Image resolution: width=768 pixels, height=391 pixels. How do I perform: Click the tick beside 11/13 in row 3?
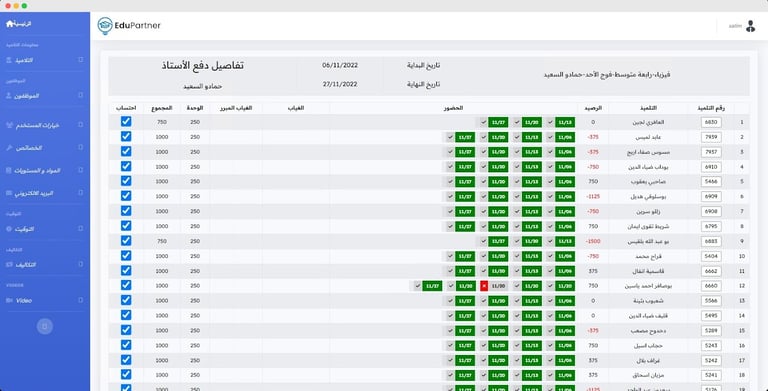tap(517, 152)
